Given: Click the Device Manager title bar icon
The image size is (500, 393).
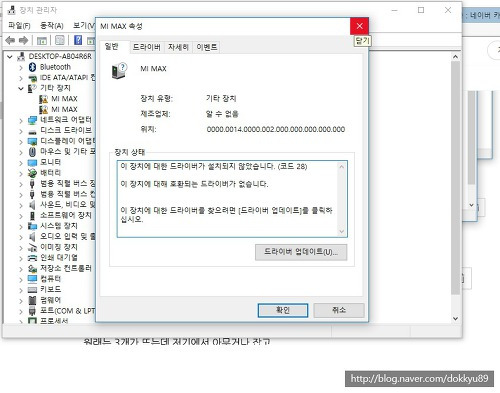Looking at the screenshot, I should [x=11, y=10].
